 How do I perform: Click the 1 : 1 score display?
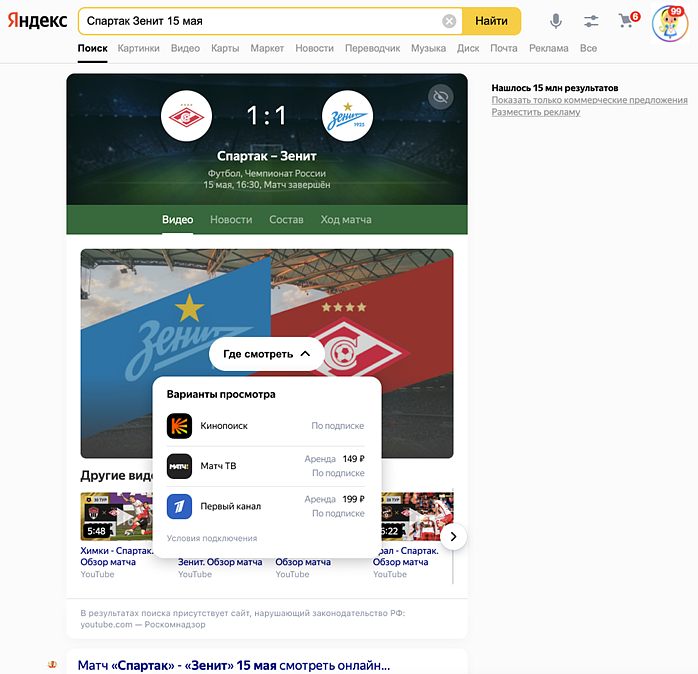[267, 116]
